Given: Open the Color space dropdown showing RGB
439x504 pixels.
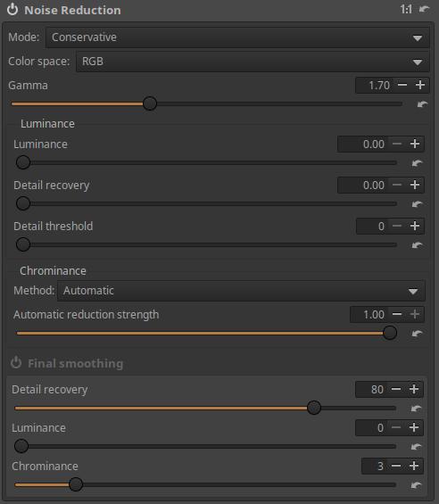Looking at the screenshot, I should (253, 62).
